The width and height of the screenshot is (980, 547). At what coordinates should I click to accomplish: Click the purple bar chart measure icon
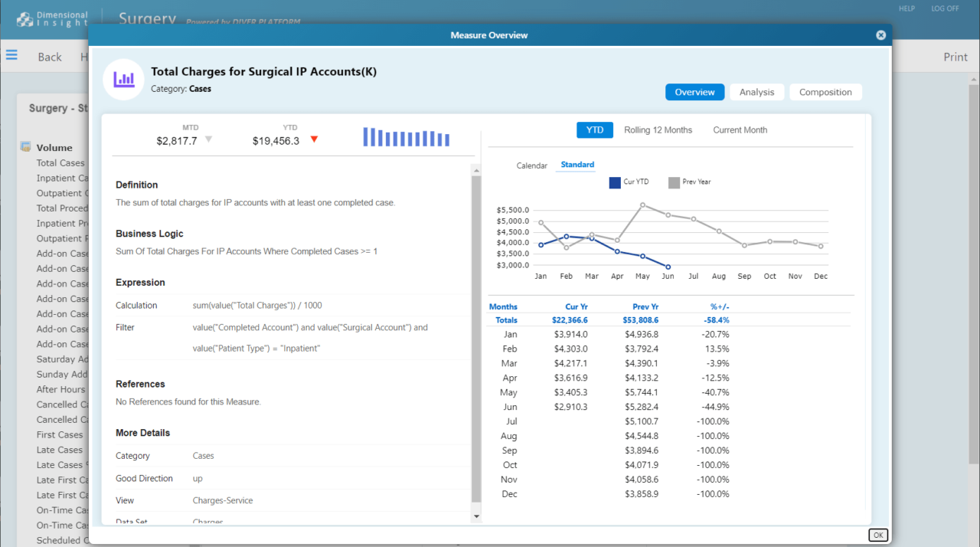[124, 80]
